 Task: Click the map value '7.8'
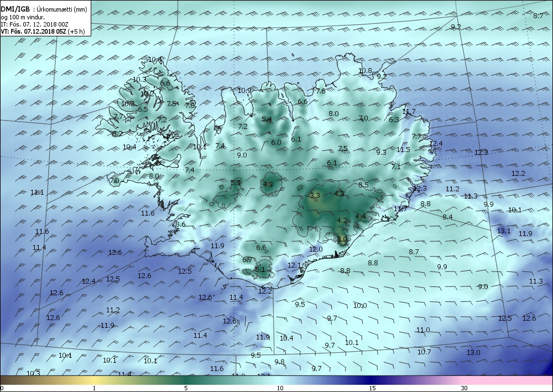(x=190, y=105)
